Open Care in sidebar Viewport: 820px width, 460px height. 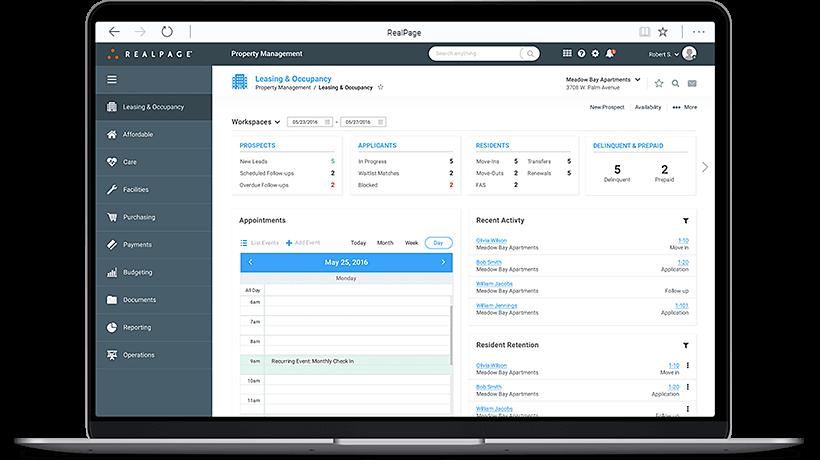pos(154,162)
